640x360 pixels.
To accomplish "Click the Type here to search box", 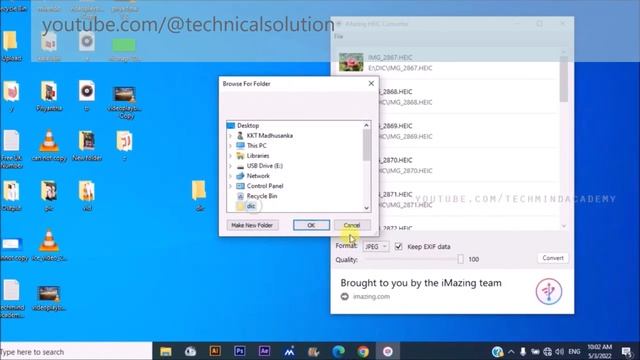I will (x=76, y=351).
